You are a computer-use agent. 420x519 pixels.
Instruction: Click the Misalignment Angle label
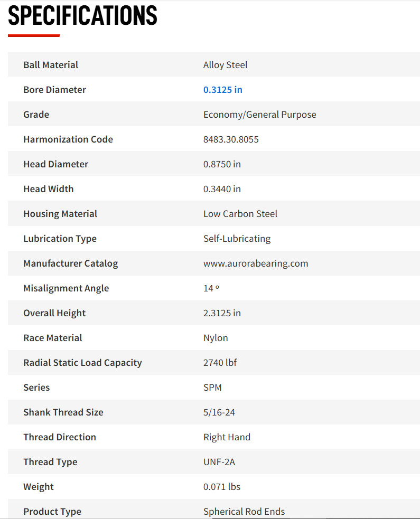[66, 288]
